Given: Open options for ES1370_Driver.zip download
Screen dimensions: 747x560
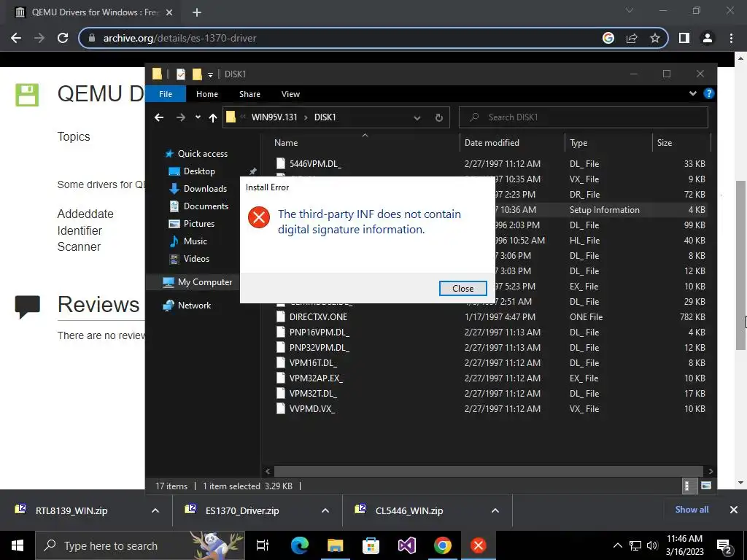Looking at the screenshot, I should point(325,510).
